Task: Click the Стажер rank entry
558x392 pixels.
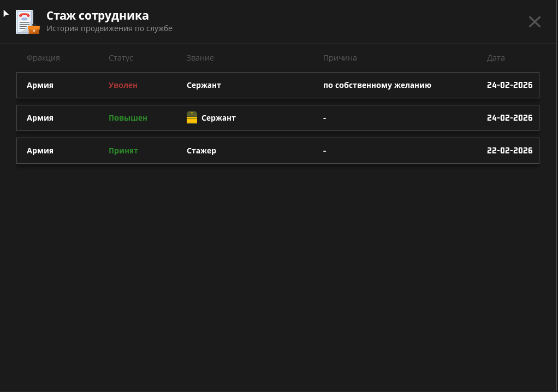Action: pos(201,151)
